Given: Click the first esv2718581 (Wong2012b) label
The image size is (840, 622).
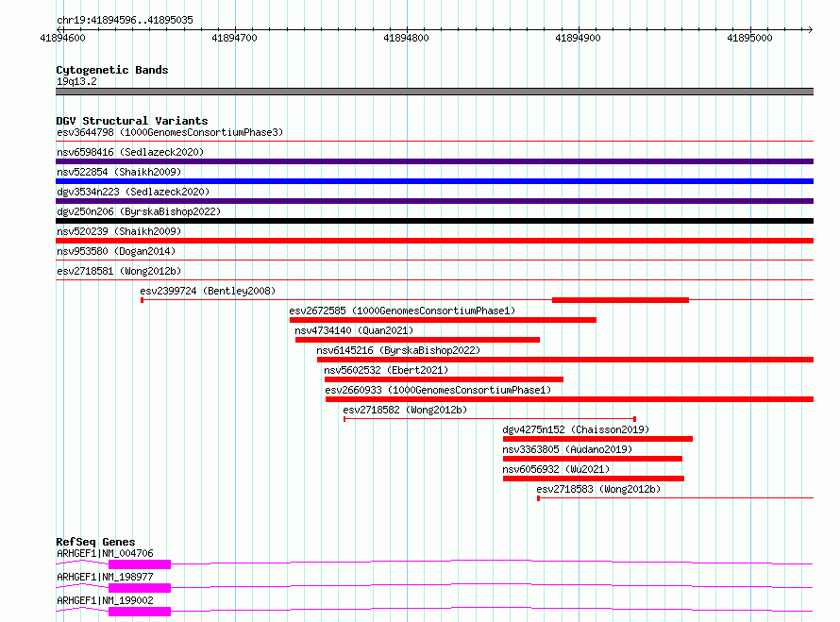Looking at the screenshot, I should pos(119,271).
